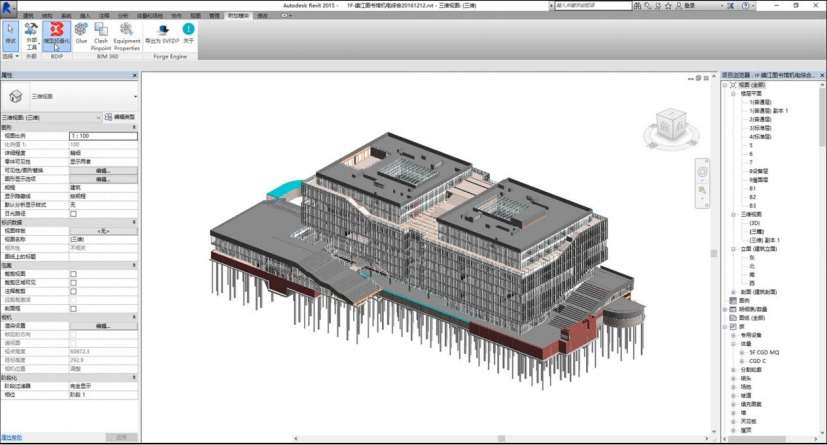Collapse the Camera (相机) properties group
Viewport: 827px width, 445px height.
coord(133,317)
